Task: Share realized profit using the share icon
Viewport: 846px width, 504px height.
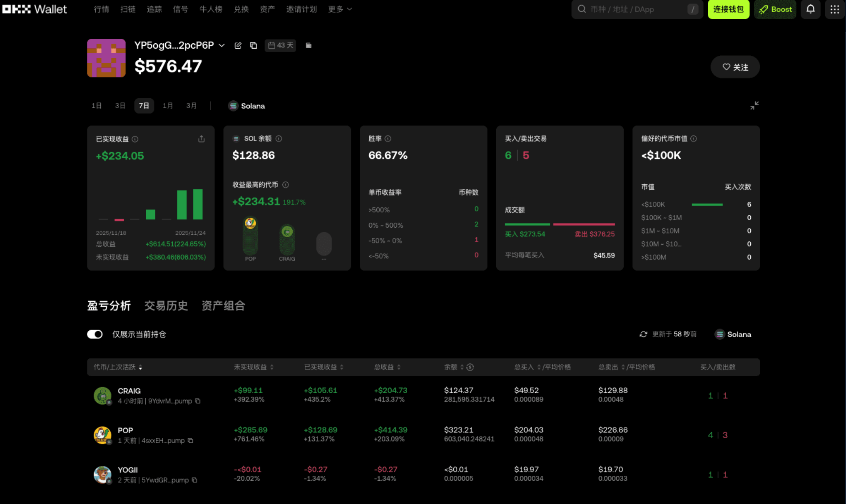Action: point(201,139)
